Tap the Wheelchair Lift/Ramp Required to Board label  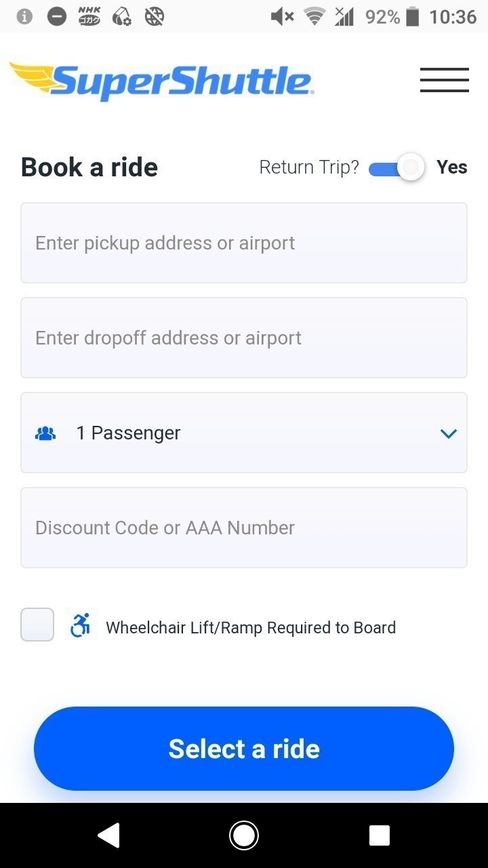coord(251,627)
